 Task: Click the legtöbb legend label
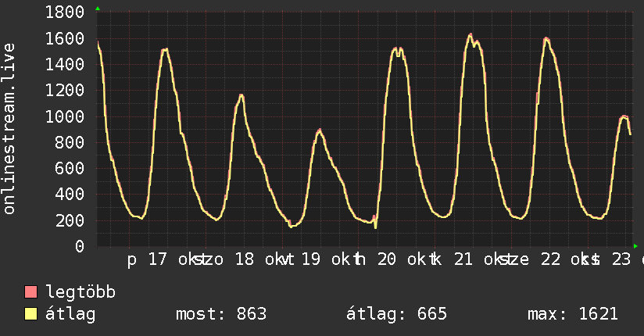[x=80, y=292]
